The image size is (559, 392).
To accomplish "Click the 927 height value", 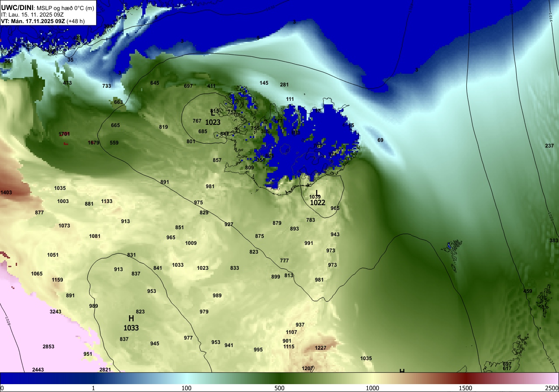I will pyautogui.click(x=229, y=224).
